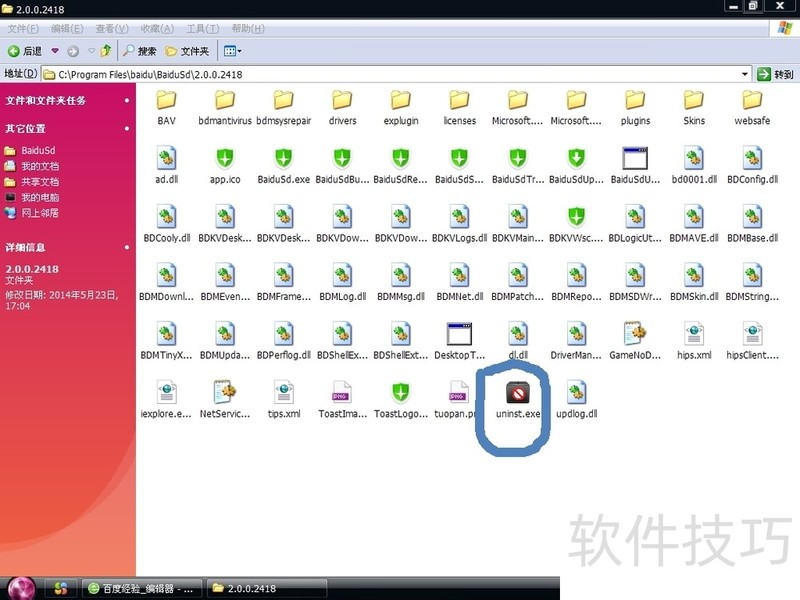This screenshot has height=600, width=800.
Task: Select the updlog.dll file
Action: (x=577, y=401)
